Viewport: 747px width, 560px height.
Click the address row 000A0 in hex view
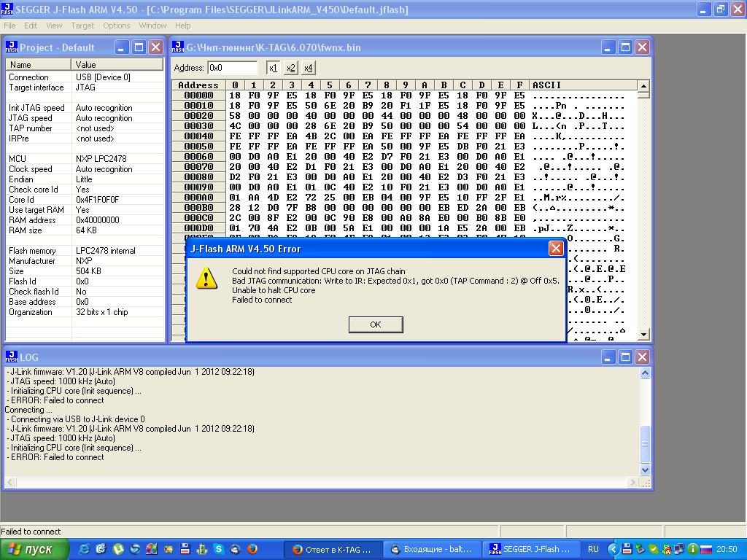[x=198, y=197]
